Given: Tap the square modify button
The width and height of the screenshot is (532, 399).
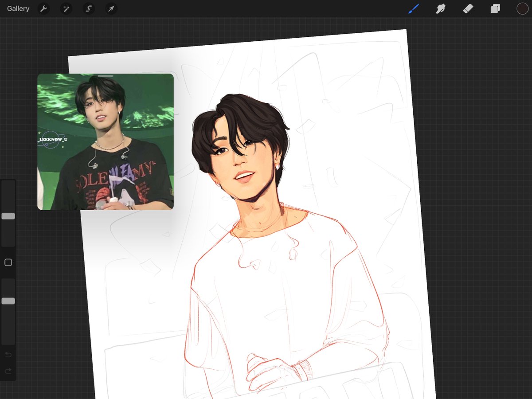Looking at the screenshot, I should tap(8, 262).
